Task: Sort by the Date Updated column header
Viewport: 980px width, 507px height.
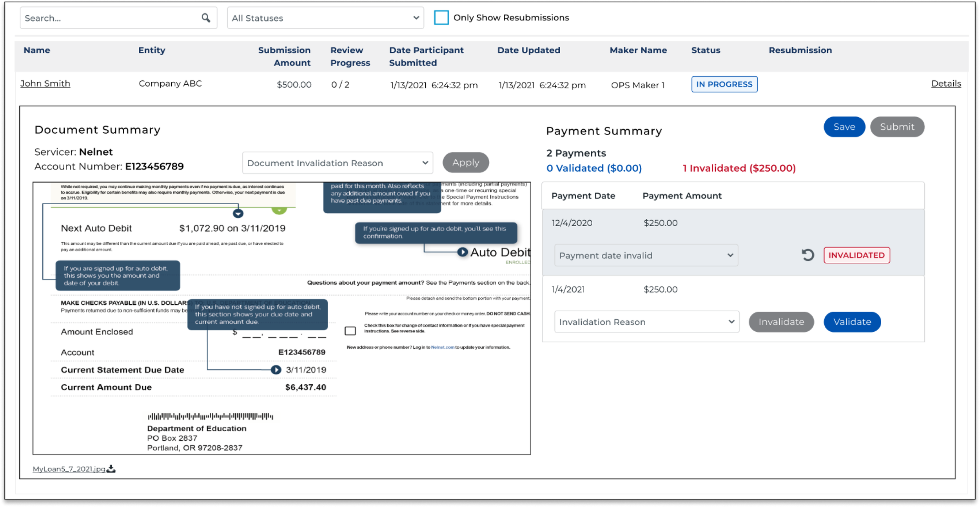Action: coord(528,50)
